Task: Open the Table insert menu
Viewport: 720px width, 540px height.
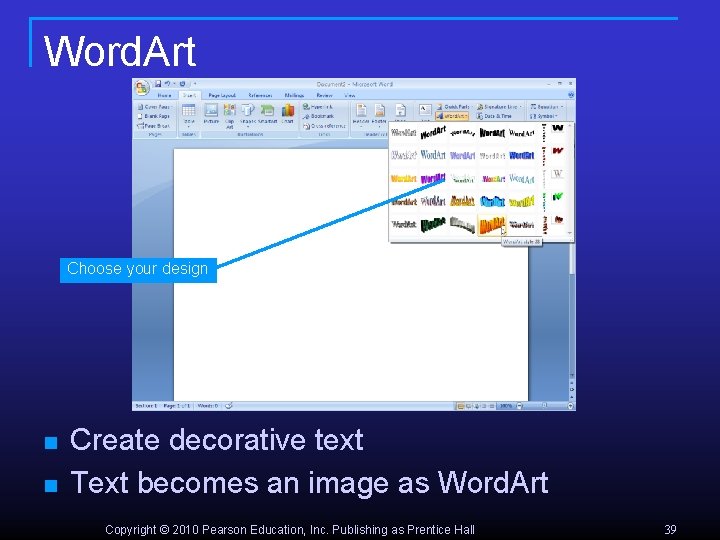Action: click(189, 114)
